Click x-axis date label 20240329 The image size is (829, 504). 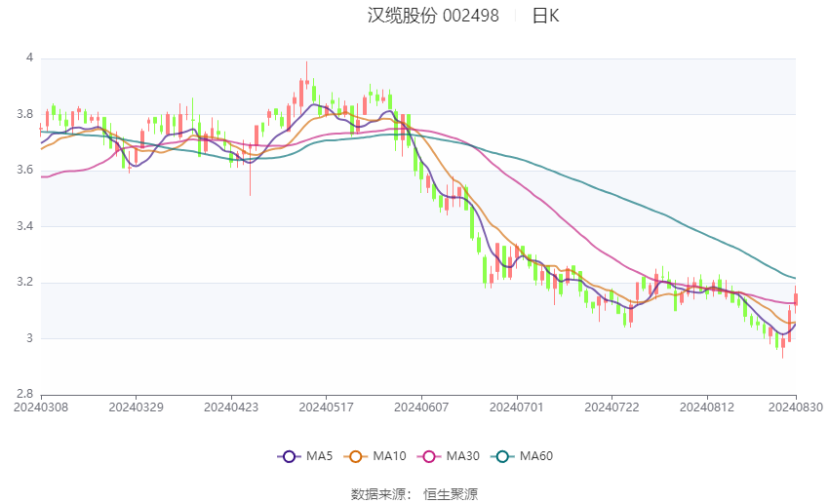(136, 407)
